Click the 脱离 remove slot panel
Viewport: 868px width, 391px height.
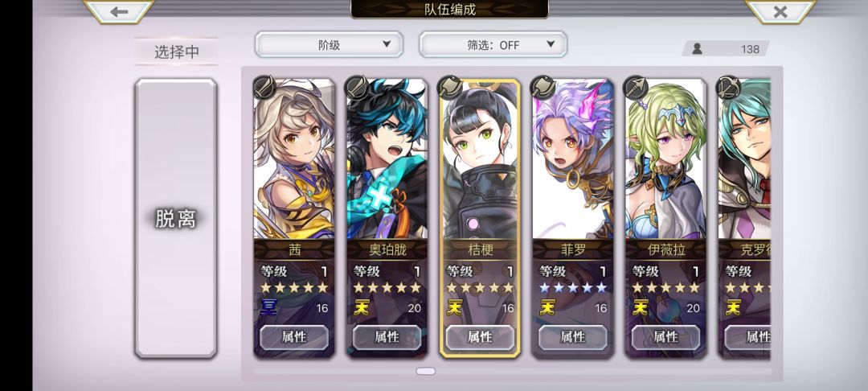(176, 218)
